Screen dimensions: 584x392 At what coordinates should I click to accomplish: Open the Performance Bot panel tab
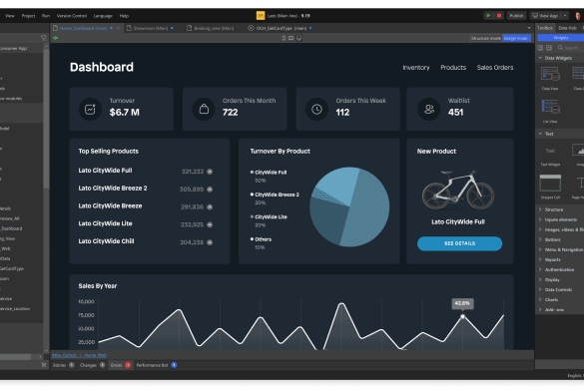click(156, 365)
